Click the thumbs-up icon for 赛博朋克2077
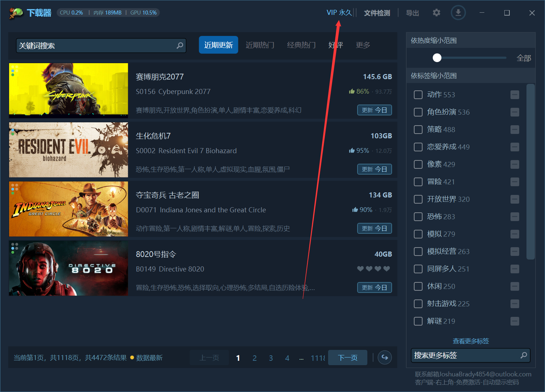Viewport: 545px width, 392px height. [352, 91]
